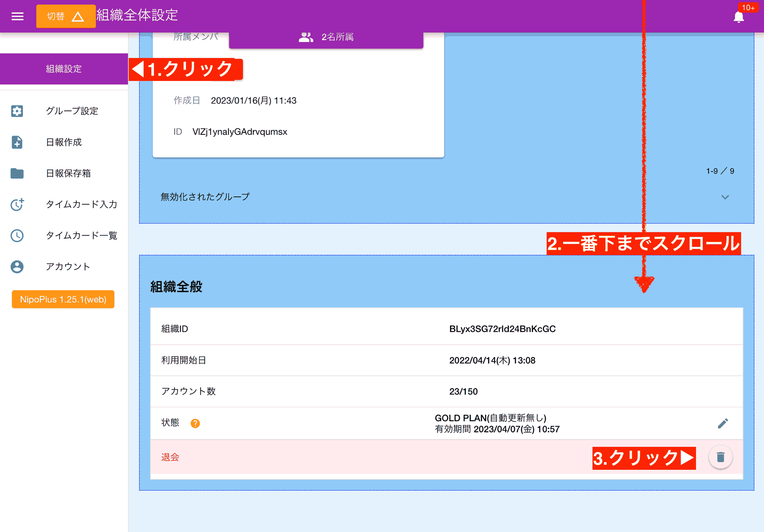Open the help icon next to 状態
Screen dimensions: 764x532
[196, 423]
